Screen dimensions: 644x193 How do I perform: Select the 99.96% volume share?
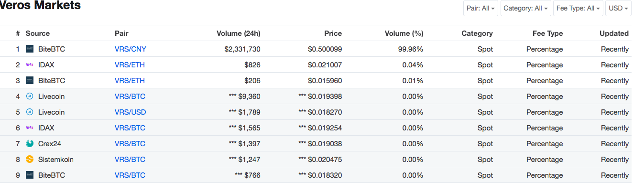coord(411,49)
